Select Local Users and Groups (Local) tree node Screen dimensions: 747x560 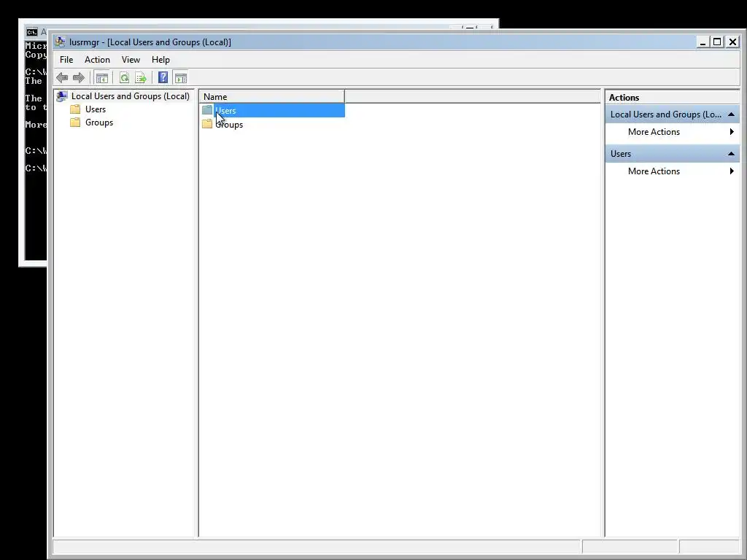(130, 96)
